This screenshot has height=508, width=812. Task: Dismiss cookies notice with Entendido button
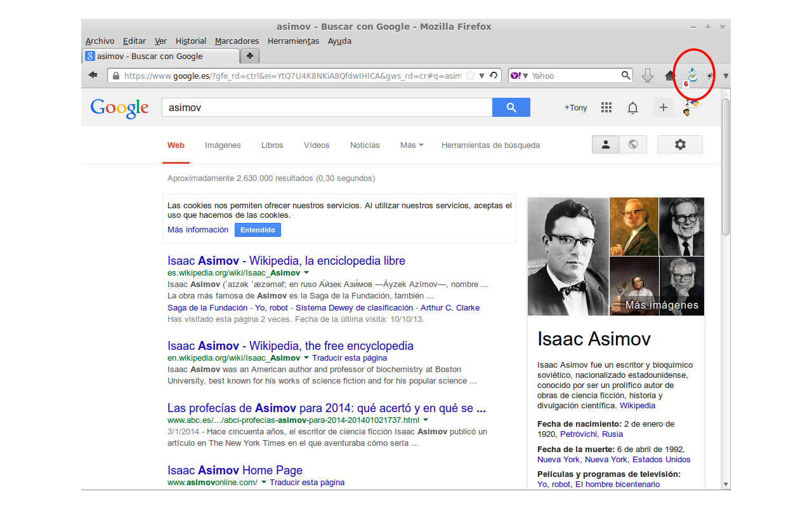point(258,230)
